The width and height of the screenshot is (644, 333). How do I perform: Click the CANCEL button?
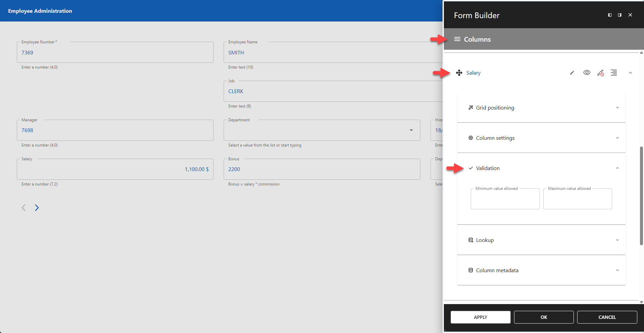(x=607, y=317)
